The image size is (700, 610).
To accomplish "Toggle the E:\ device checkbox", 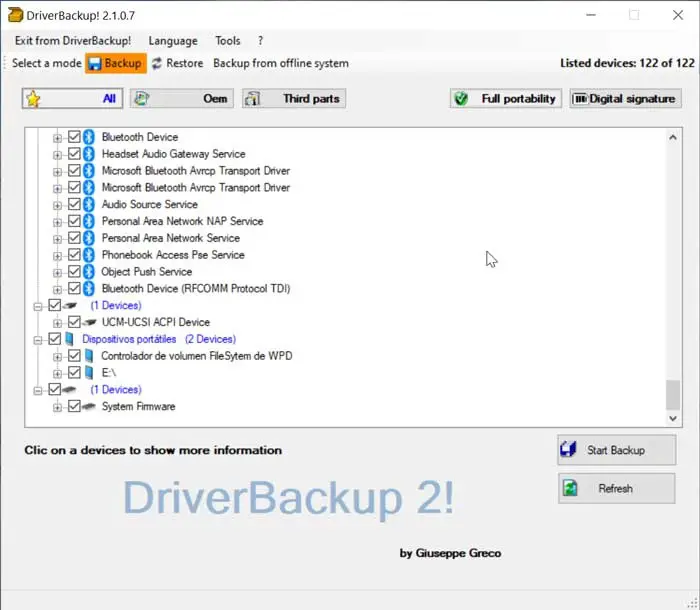I will tap(74, 372).
